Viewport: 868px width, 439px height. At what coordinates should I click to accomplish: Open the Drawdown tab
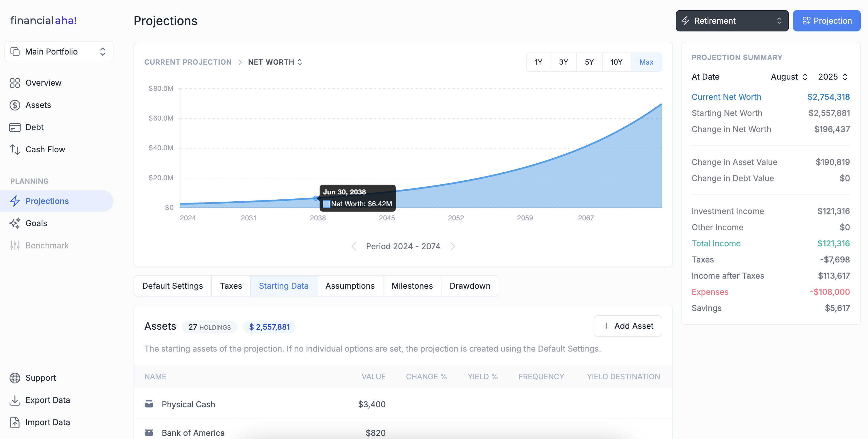click(470, 286)
